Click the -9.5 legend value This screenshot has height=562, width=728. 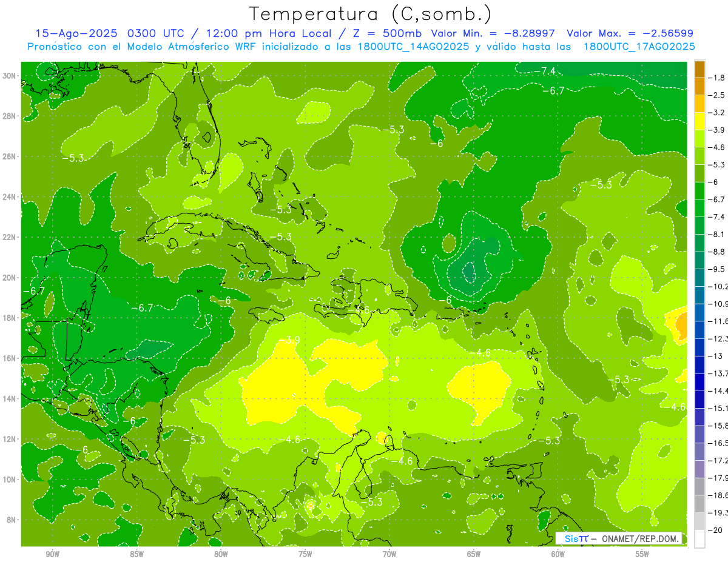coord(717,269)
